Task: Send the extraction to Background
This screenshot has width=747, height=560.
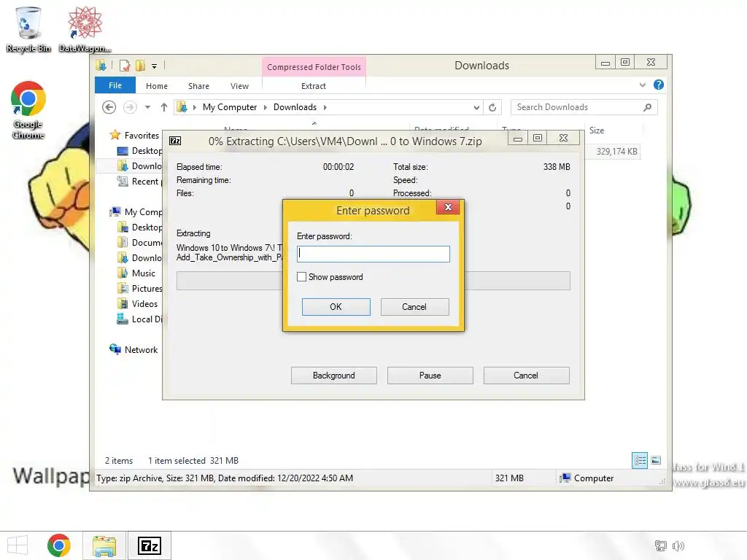Action: tap(333, 376)
